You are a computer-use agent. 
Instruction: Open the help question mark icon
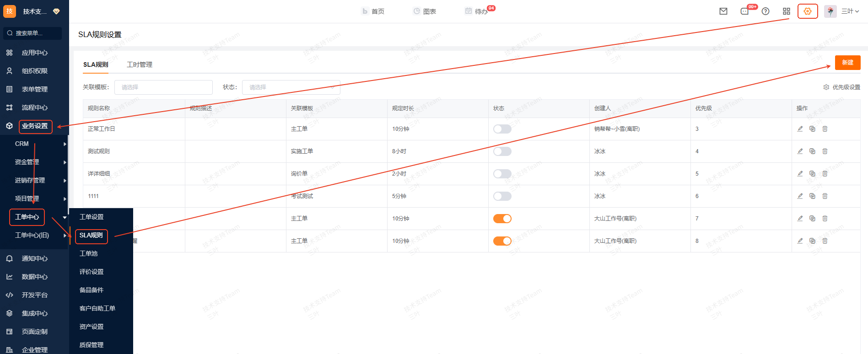point(766,11)
